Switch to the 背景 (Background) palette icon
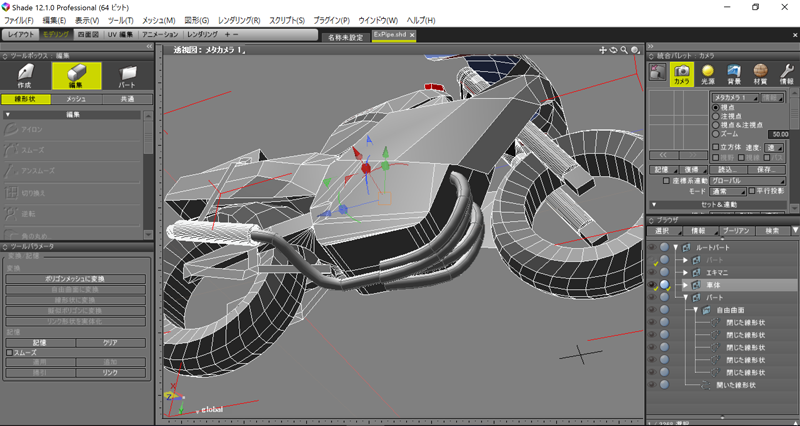The width and height of the screenshot is (800, 426). click(x=734, y=73)
